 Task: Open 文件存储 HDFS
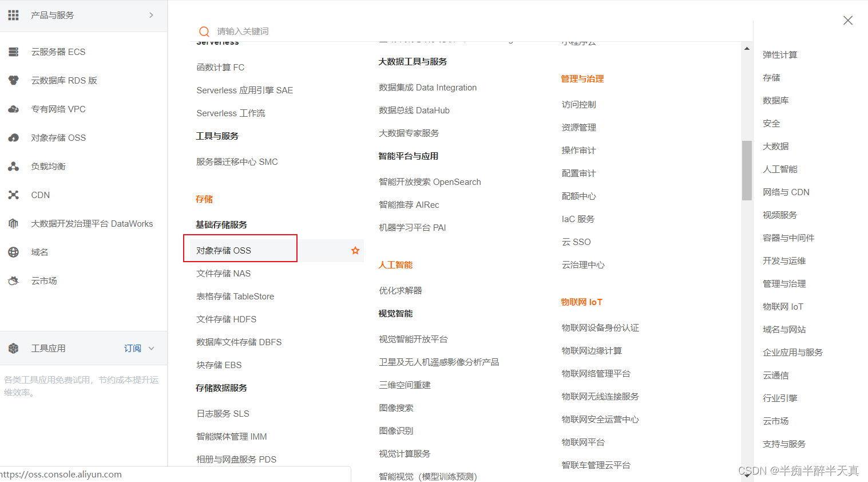coord(227,319)
